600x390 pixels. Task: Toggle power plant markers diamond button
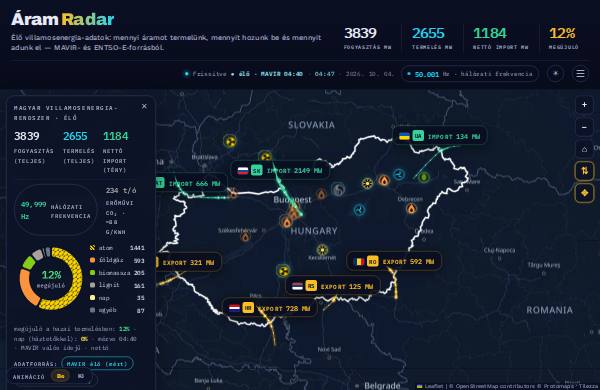coord(584,193)
